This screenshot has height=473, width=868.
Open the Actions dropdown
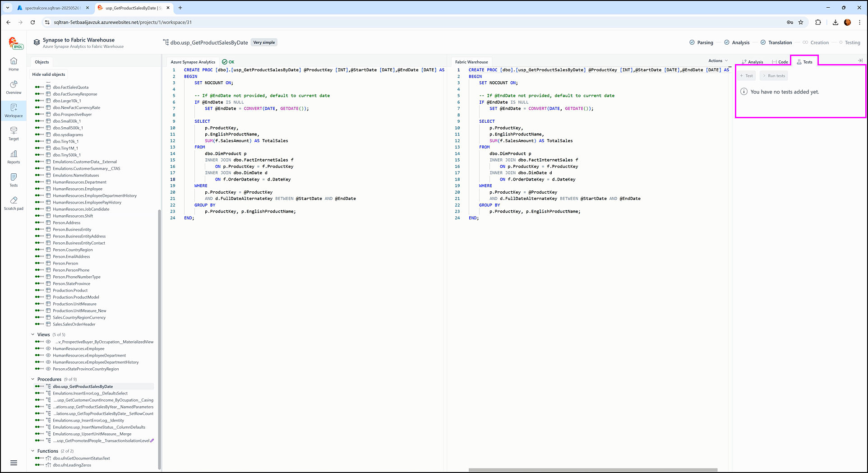pos(717,60)
